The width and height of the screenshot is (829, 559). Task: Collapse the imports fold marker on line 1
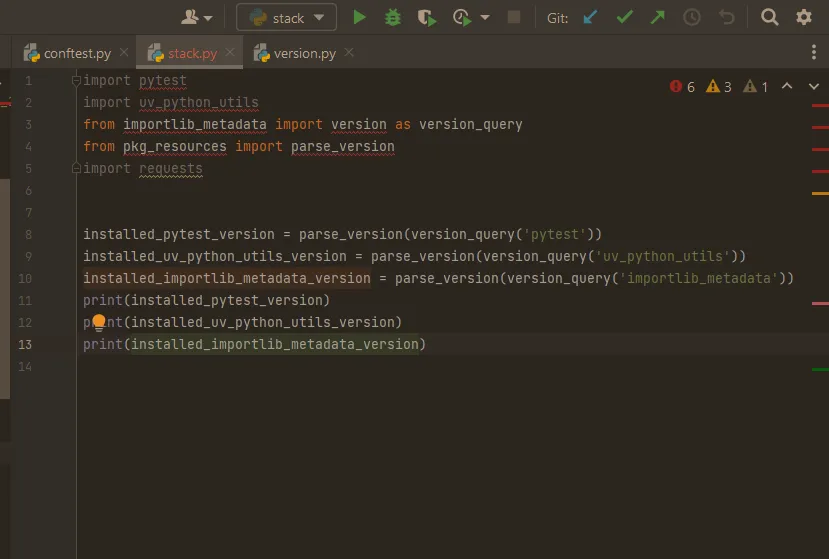click(x=76, y=80)
